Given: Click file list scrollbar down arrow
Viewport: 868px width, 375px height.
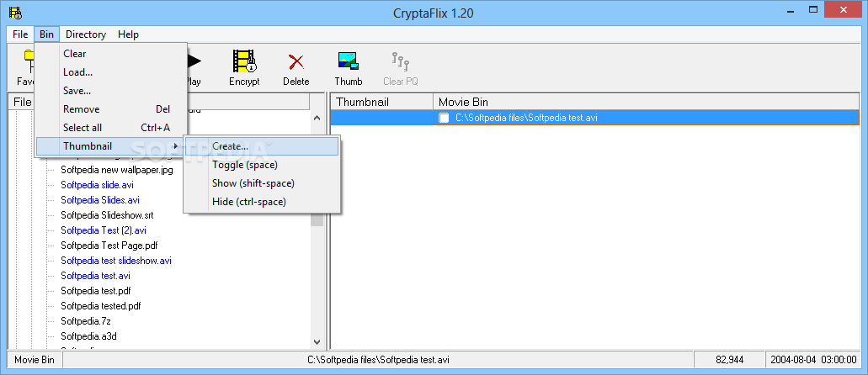Looking at the screenshot, I should click(317, 342).
